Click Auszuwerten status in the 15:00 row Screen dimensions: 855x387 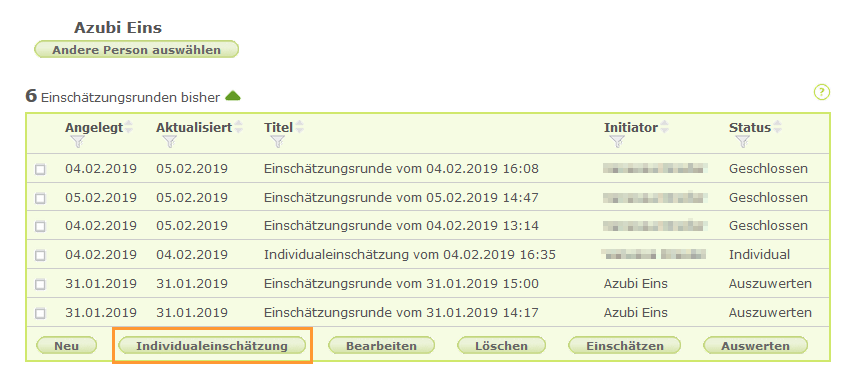[770, 283]
